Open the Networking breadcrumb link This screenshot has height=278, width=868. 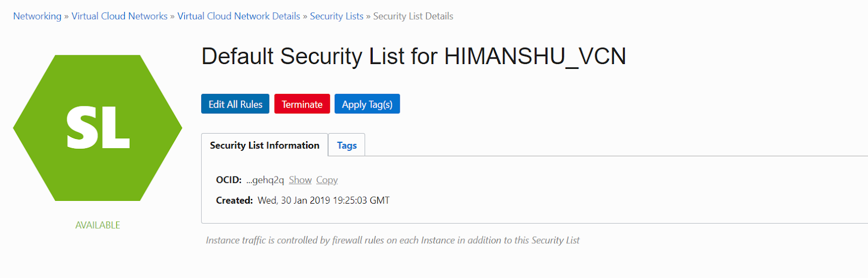pyautogui.click(x=37, y=16)
